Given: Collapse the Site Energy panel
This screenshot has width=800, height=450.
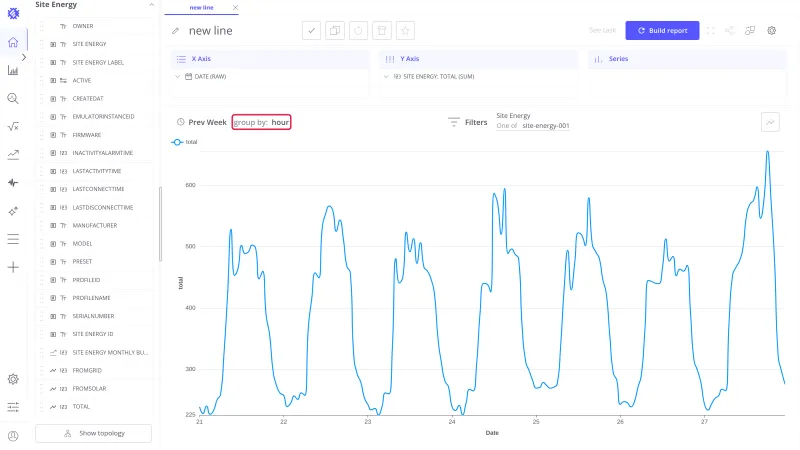Looking at the screenshot, I should click(x=152, y=5).
